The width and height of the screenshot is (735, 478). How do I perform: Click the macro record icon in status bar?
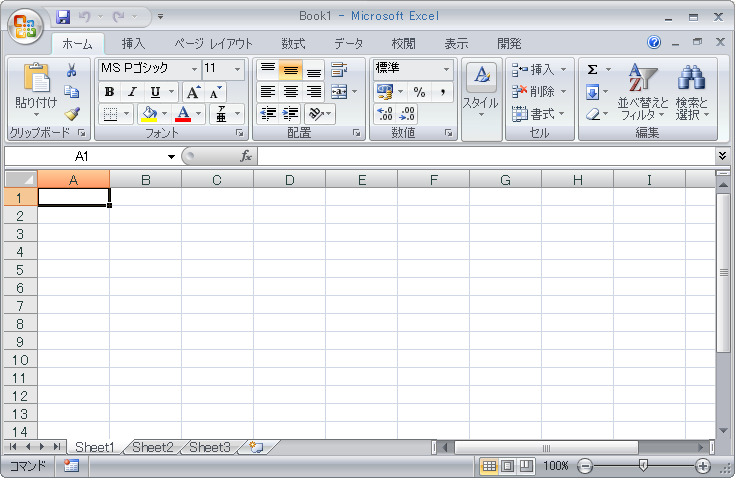pos(71,465)
